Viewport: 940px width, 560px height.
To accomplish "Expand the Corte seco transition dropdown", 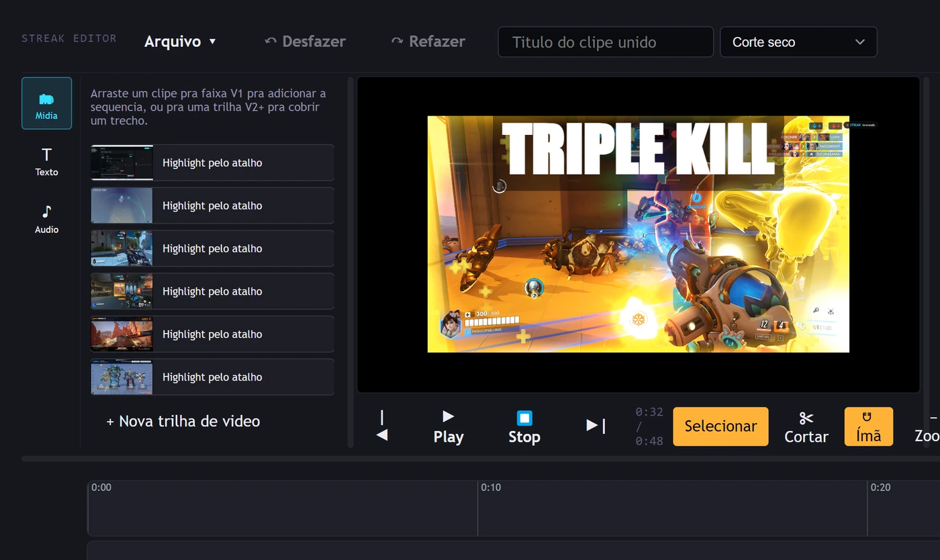I will coord(798,42).
